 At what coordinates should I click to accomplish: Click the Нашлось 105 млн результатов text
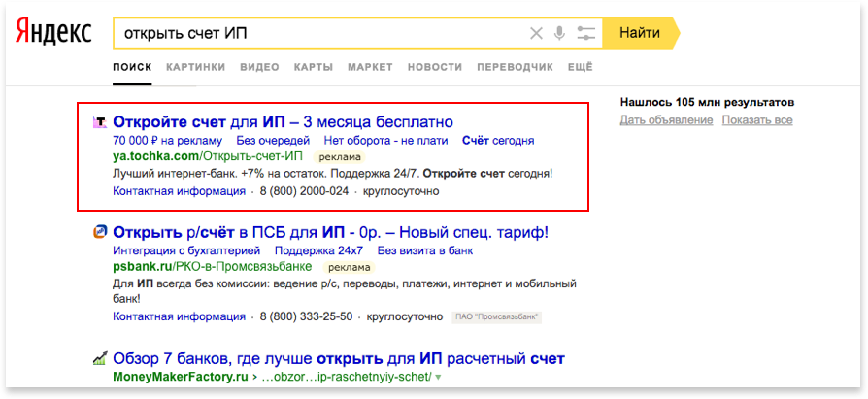[708, 102]
